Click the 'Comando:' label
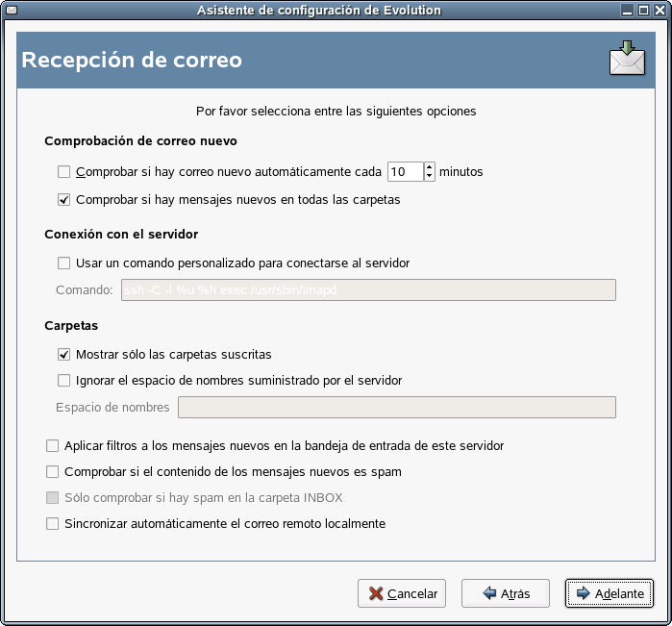This screenshot has width=672, height=626. point(85,290)
